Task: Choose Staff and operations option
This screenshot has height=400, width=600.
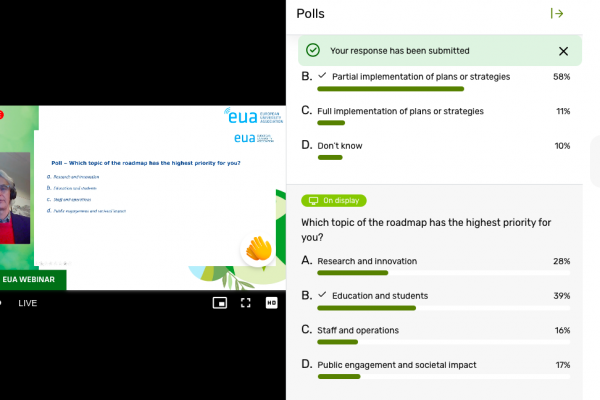Action: tap(358, 330)
